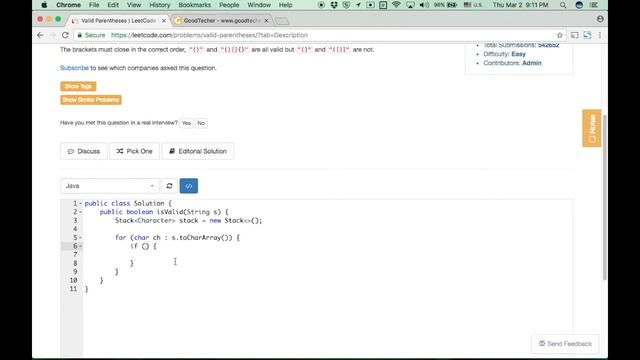Collapse the if block fold on line 6
Viewport: 640px width, 360px height.
click(x=80, y=246)
